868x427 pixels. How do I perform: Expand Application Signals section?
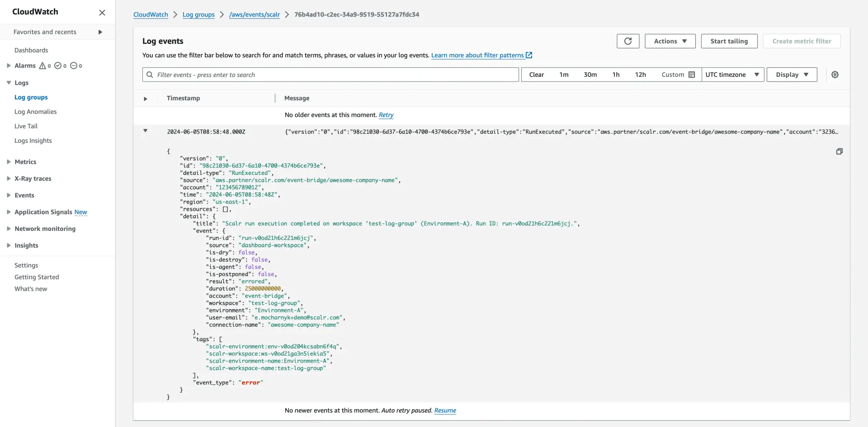click(x=9, y=212)
